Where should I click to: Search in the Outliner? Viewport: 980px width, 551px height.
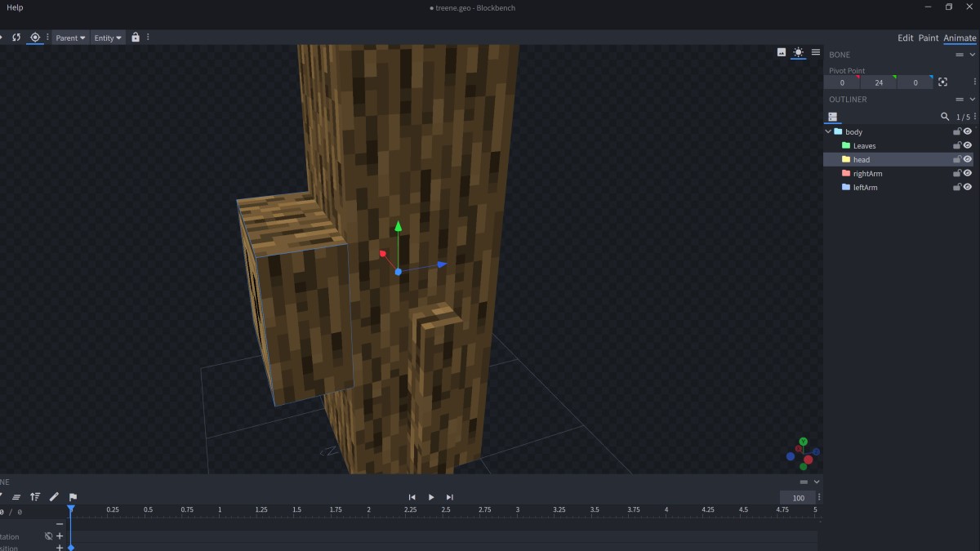coord(945,117)
